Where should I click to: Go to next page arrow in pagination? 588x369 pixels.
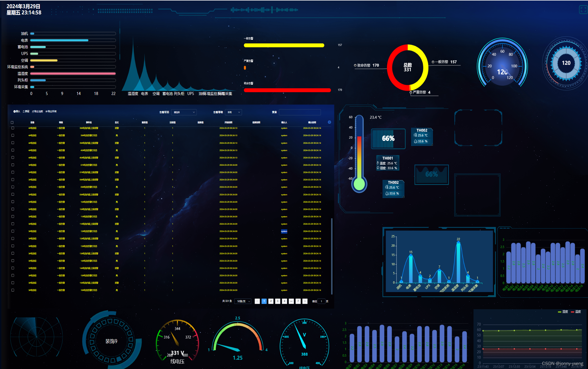tap(305, 301)
